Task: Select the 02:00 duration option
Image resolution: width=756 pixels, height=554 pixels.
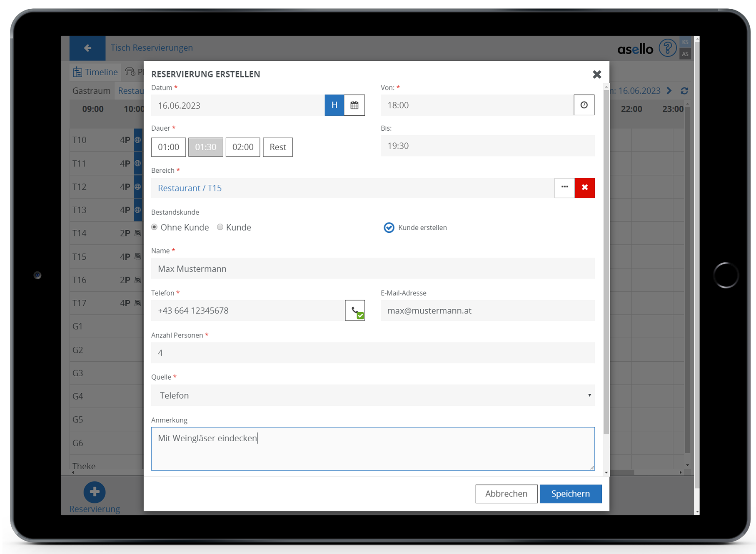Action: coord(242,147)
